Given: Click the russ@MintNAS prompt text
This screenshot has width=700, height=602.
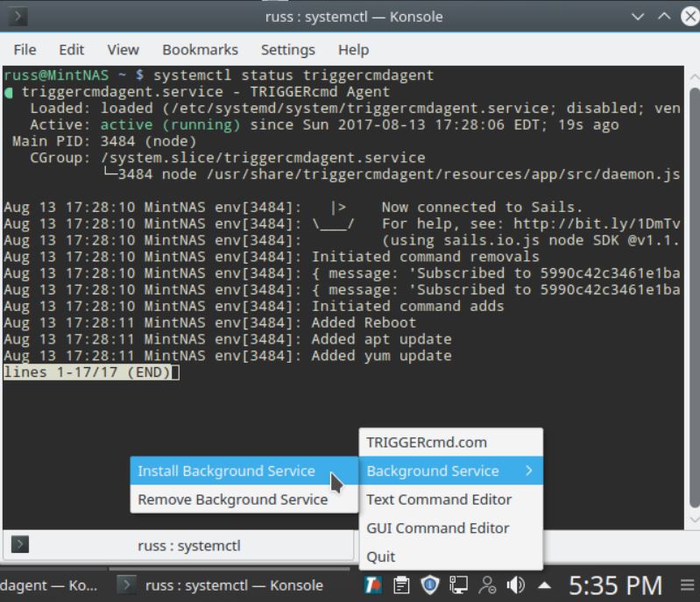Looking at the screenshot, I should (x=56, y=75).
